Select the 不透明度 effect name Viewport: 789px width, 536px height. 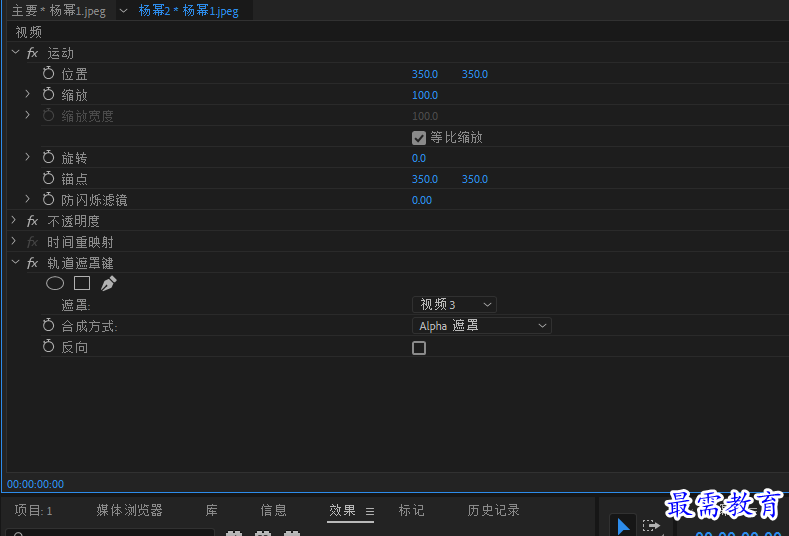73,221
